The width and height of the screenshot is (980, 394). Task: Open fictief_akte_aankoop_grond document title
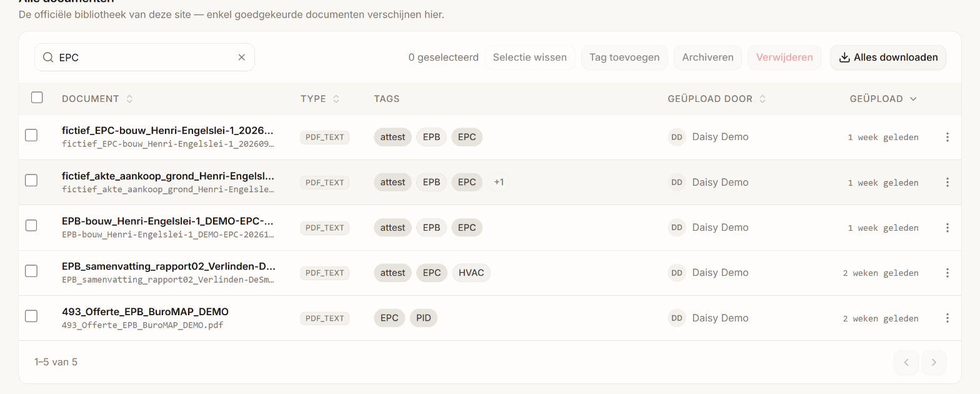[x=168, y=176]
